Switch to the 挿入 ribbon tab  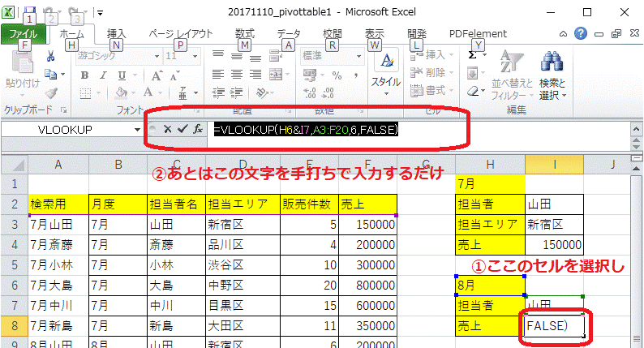click(117, 34)
